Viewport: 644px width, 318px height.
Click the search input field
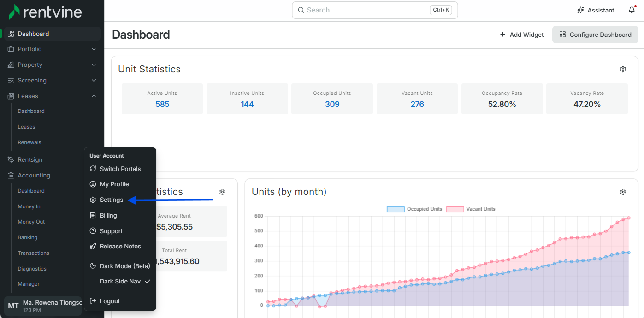click(x=375, y=10)
